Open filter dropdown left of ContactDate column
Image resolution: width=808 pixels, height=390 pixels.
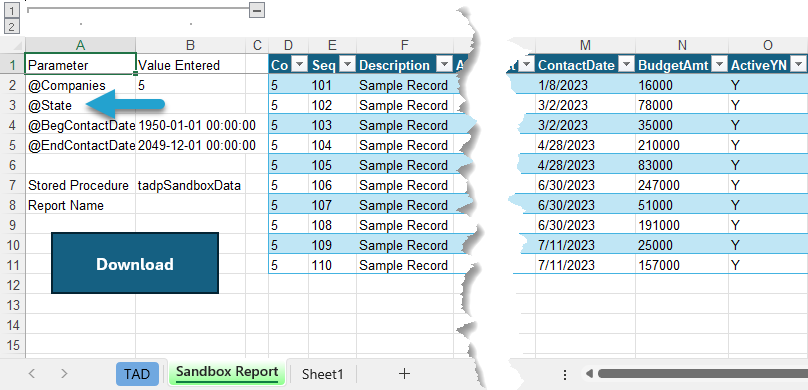[x=526, y=65]
